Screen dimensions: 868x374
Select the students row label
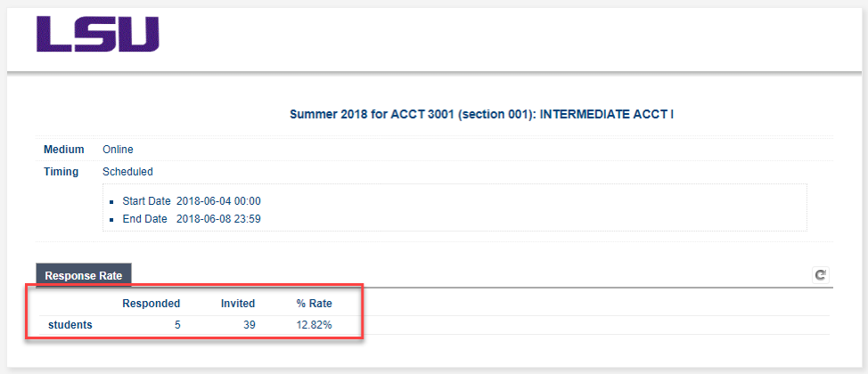coord(70,325)
